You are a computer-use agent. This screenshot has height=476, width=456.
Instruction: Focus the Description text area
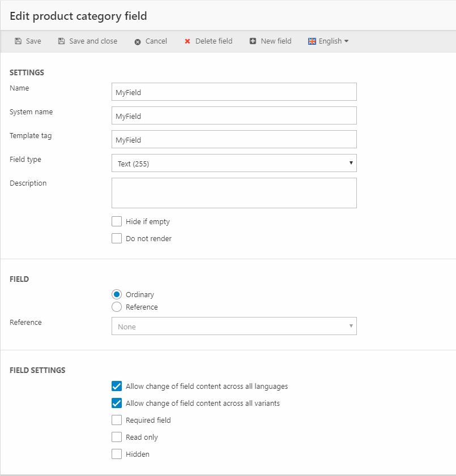234,193
